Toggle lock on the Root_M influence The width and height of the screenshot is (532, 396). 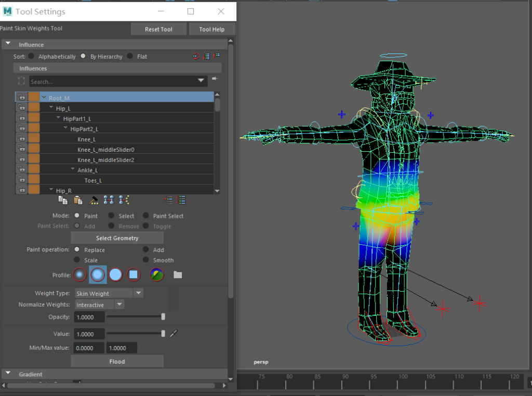click(21, 97)
